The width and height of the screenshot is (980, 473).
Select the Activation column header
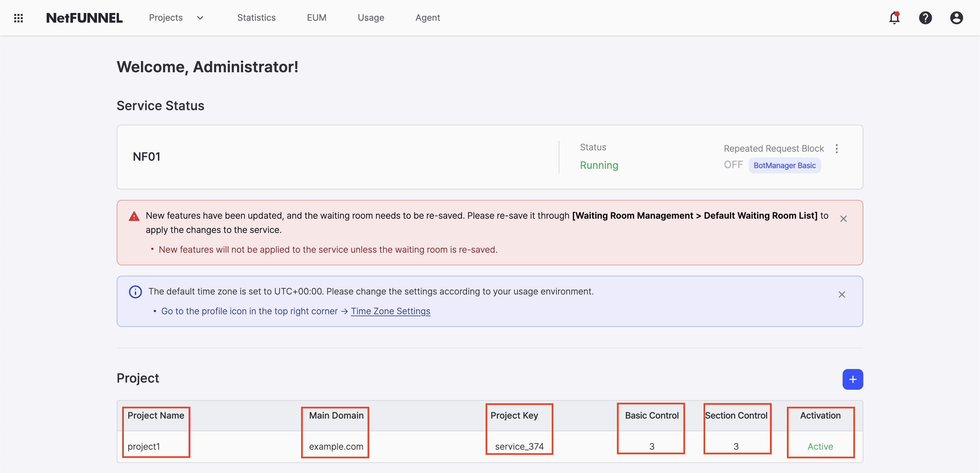point(820,415)
